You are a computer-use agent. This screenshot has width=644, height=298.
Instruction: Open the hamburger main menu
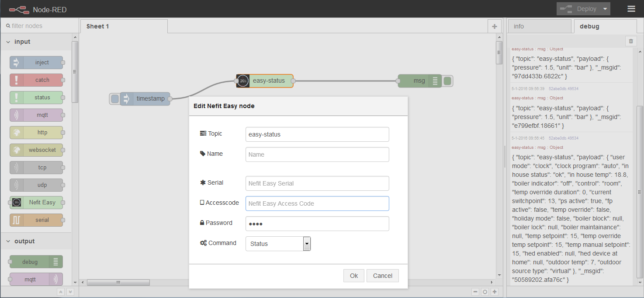click(631, 9)
